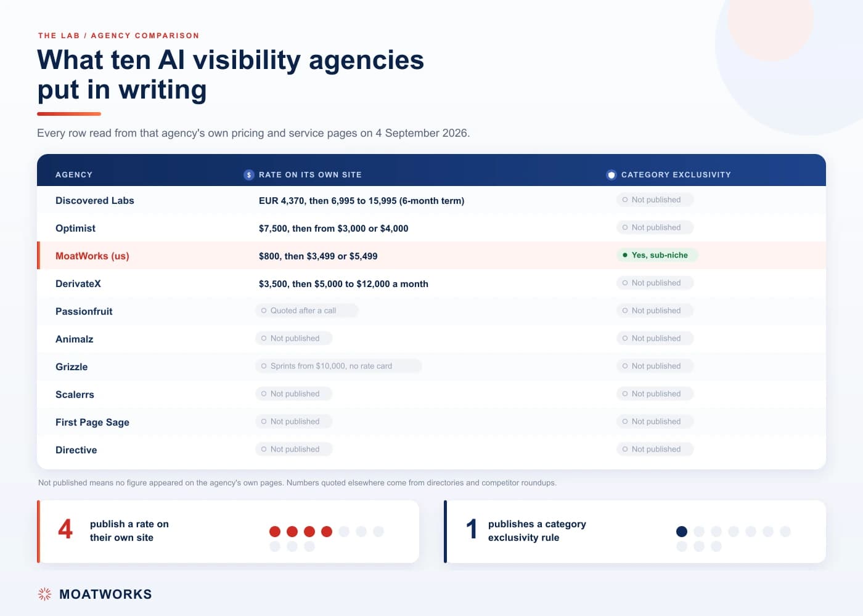Viewport: 863px width, 616px height.
Task: Click the CATEGORY EXCLUSIVITY column header
Action: pyautogui.click(x=676, y=175)
